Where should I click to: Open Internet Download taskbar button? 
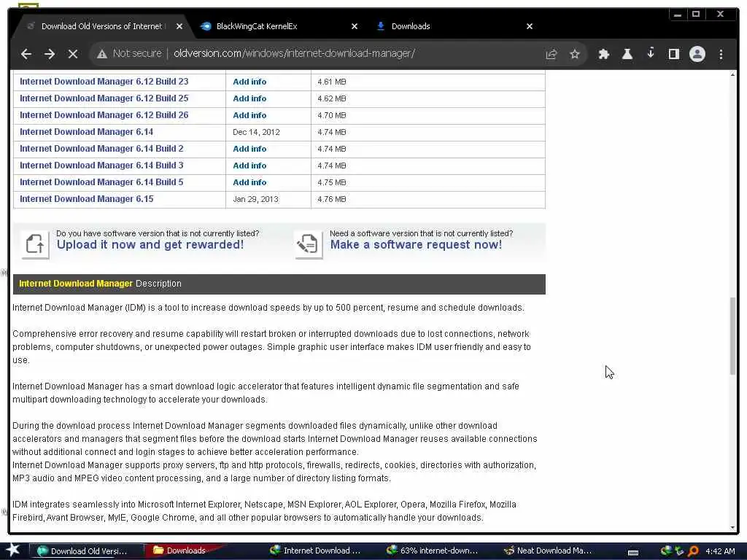(x=317, y=551)
